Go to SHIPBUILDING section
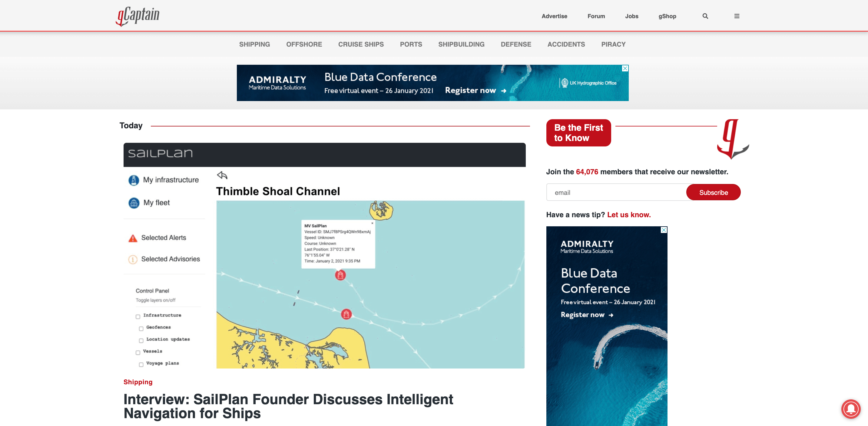This screenshot has height=426, width=868. click(461, 44)
